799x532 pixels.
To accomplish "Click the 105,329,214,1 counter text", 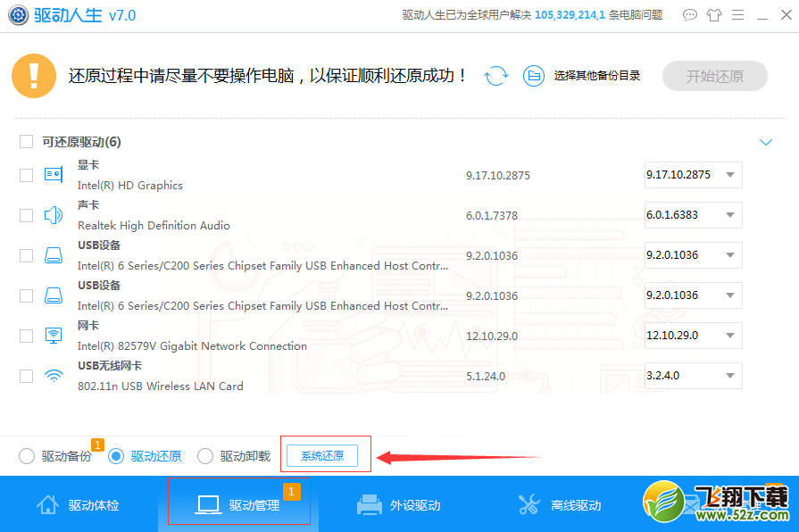I will click(570, 15).
